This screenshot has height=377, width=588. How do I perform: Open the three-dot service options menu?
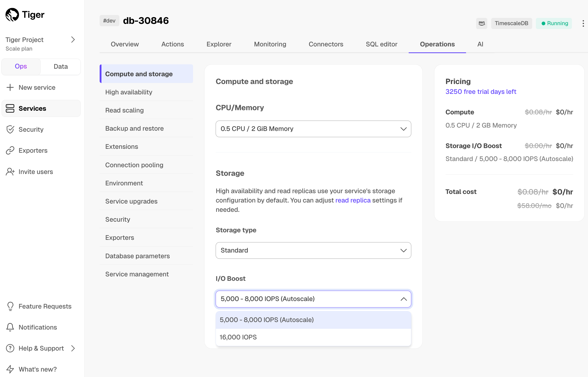pyautogui.click(x=583, y=23)
